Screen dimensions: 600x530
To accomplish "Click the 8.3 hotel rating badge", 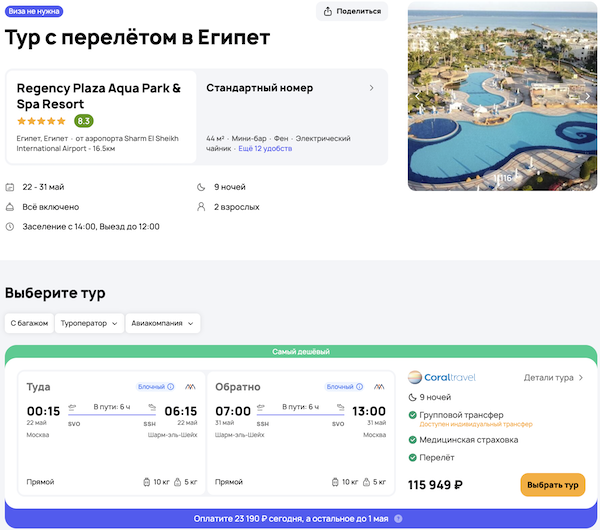I will click(83, 121).
